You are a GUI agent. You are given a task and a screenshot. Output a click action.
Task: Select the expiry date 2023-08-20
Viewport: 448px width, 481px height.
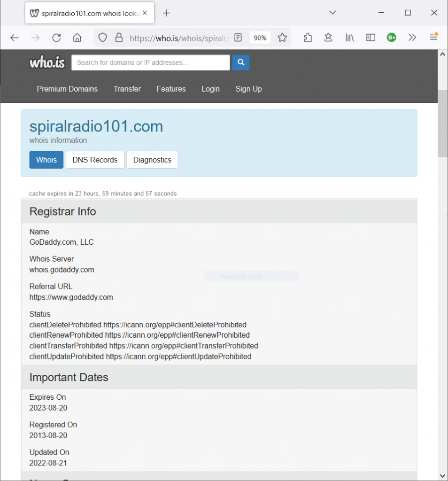click(x=48, y=408)
